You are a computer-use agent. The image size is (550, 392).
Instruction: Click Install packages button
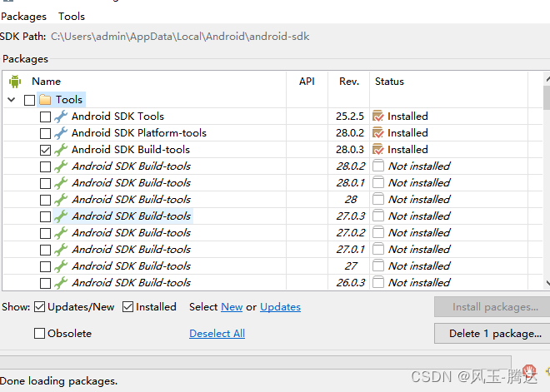point(492,307)
